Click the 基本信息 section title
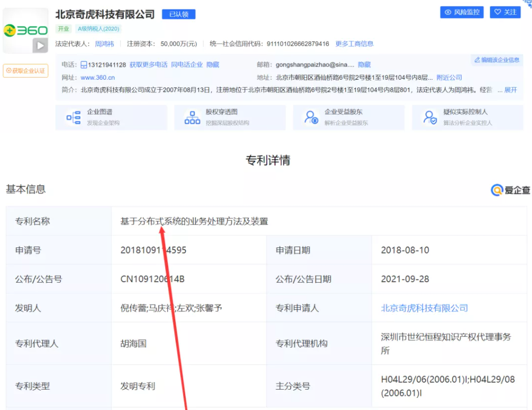The image size is (532, 410). 26,189
